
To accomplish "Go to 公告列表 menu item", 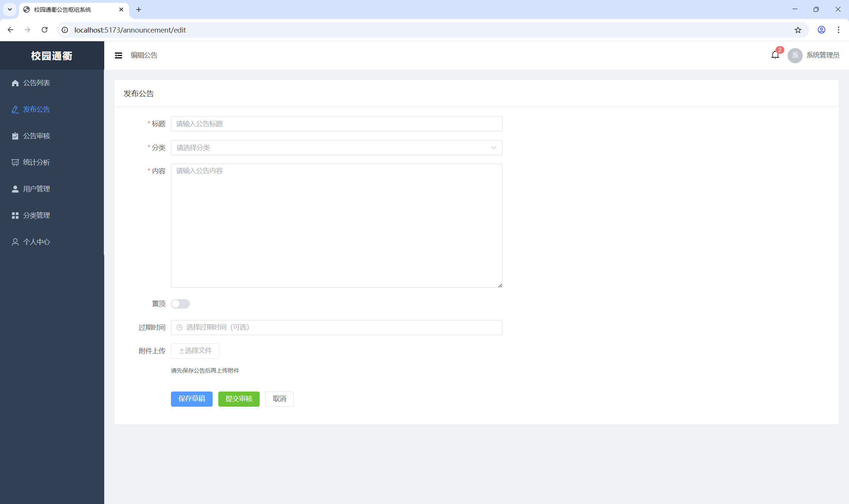I will coord(36,83).
